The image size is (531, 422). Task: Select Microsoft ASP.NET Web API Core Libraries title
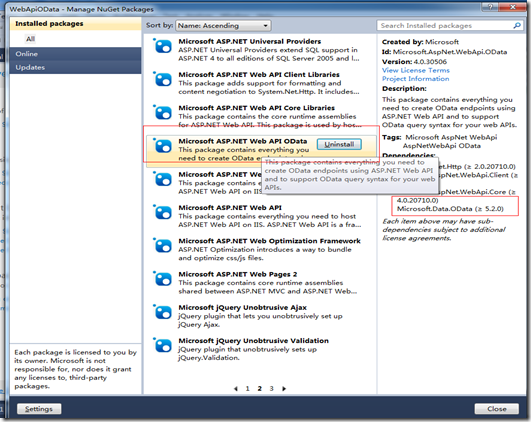point(256,108)
